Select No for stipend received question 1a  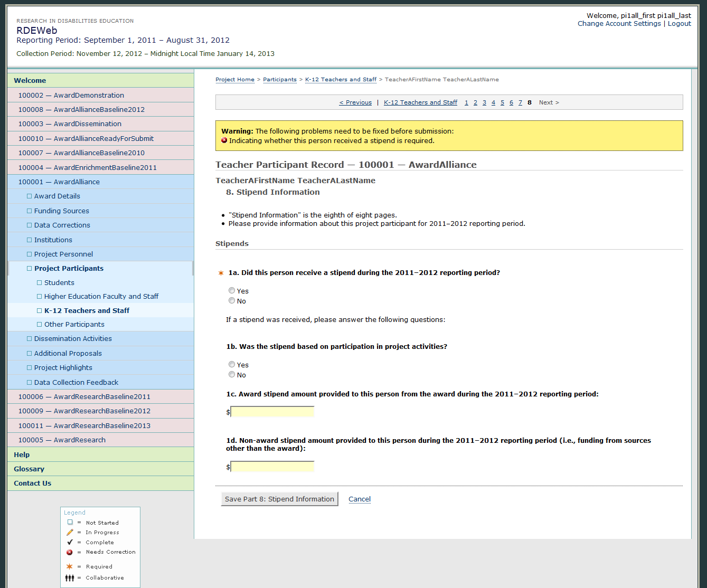232,301
